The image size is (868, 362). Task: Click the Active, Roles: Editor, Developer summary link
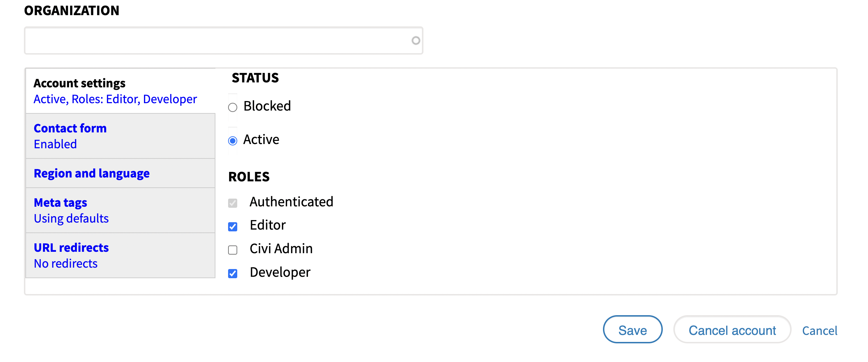115,99
